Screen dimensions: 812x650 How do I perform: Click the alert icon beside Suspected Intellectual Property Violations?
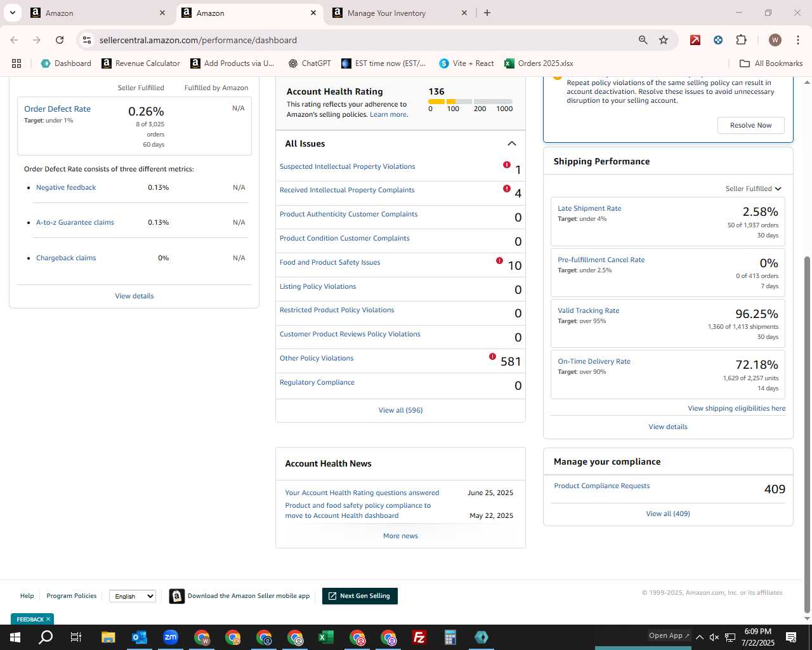(x=506, y=165)
